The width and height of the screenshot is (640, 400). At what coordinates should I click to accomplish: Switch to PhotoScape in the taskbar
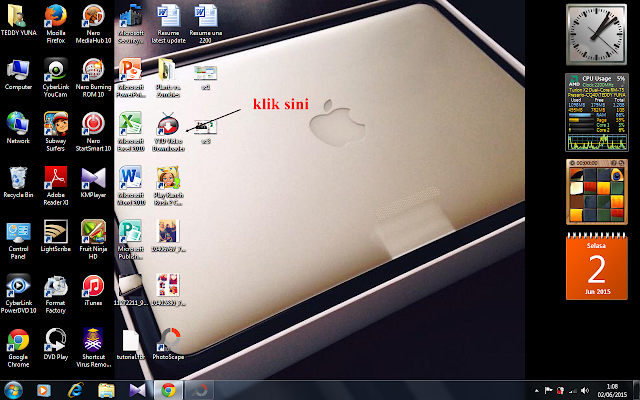[200, 391]
